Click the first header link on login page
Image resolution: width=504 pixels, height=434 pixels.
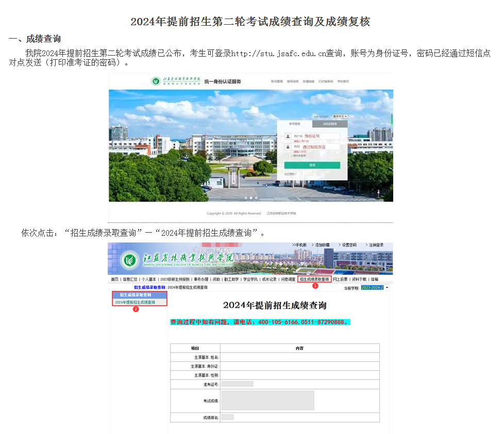point(277,81)
